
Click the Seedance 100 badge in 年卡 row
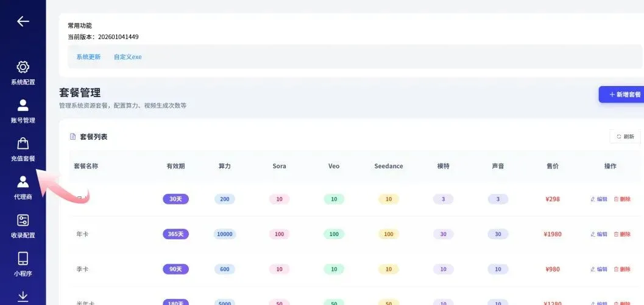(389, 234)
